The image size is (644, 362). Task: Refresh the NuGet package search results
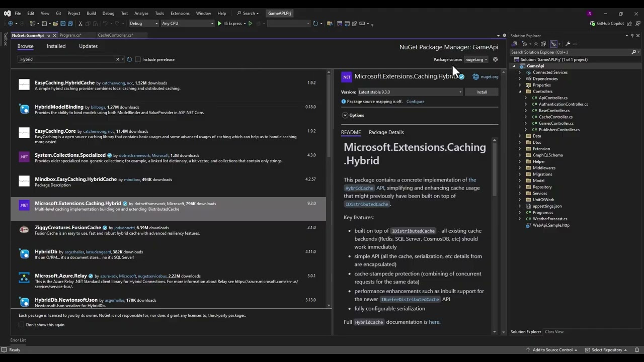(x=129, y=59)
